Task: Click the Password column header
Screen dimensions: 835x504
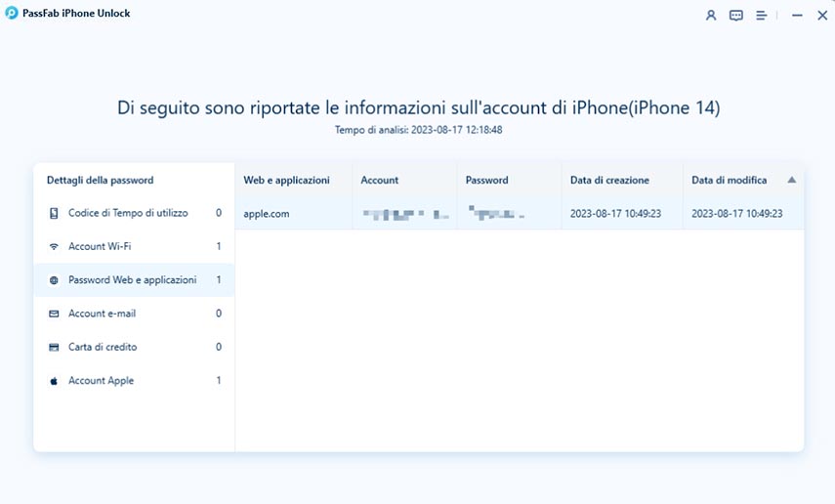Action: [486, 180]
